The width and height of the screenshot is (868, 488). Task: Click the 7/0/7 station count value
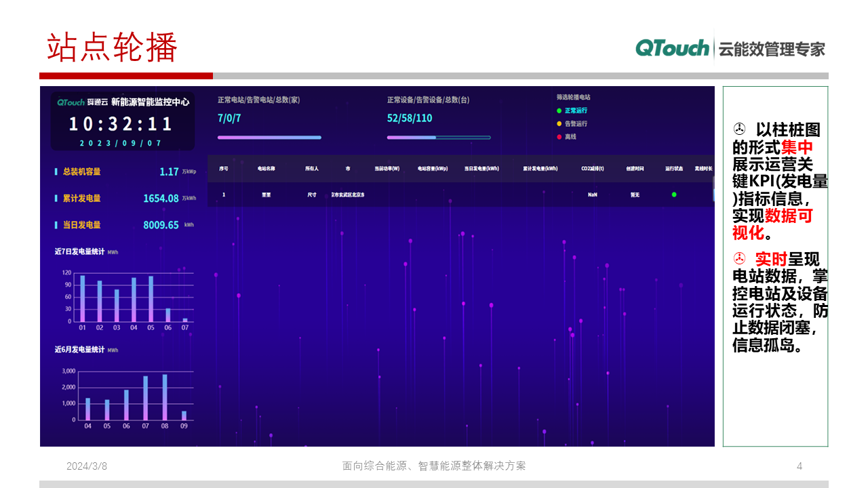pos(229,117)
